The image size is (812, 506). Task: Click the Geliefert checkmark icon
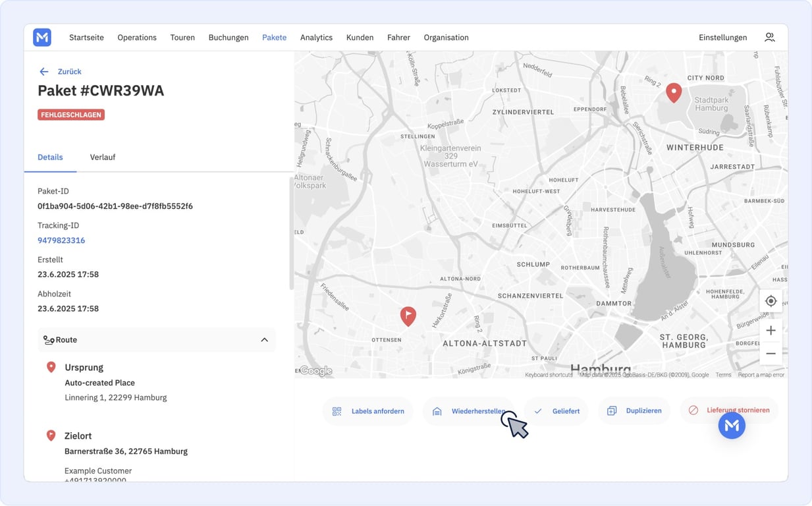[538, 411]
